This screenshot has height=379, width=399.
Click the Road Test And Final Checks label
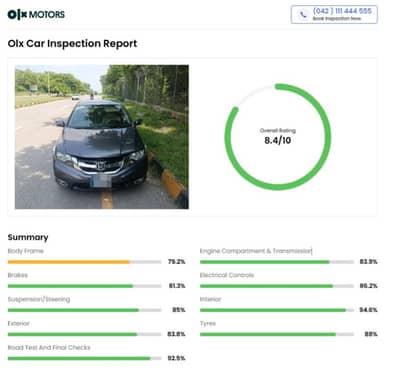pos(49,348)
